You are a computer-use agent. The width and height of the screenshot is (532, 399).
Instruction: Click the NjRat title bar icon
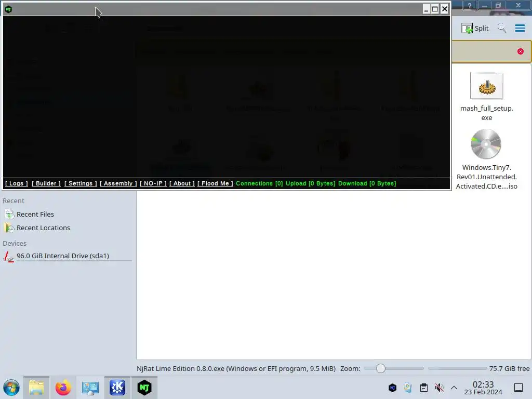8,9
